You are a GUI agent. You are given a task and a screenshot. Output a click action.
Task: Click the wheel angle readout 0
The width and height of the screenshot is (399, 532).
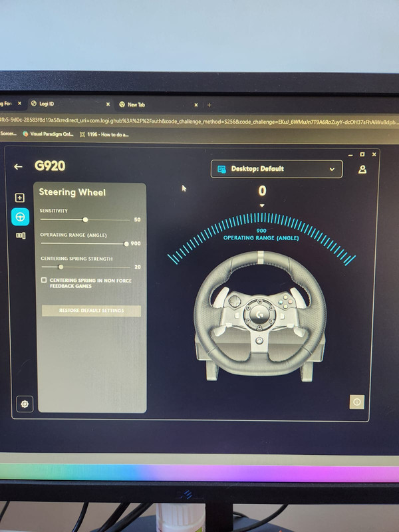[262, 191]
